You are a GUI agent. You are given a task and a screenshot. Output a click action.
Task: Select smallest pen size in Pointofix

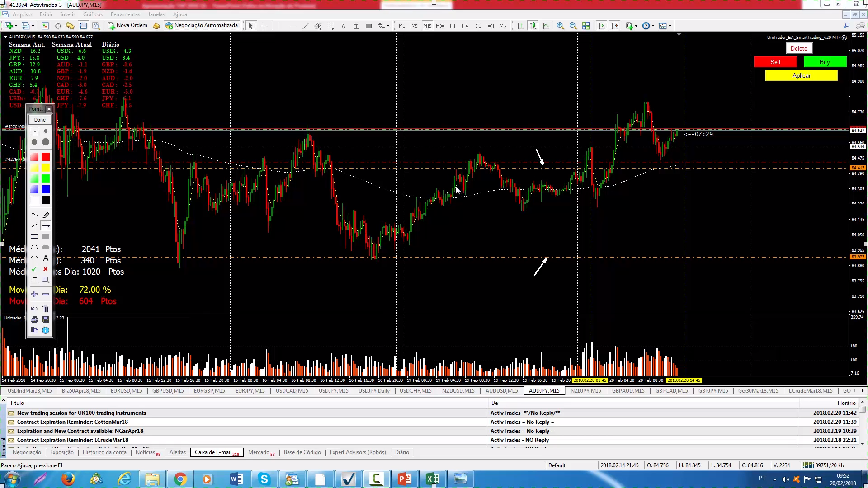click(34, 131)
